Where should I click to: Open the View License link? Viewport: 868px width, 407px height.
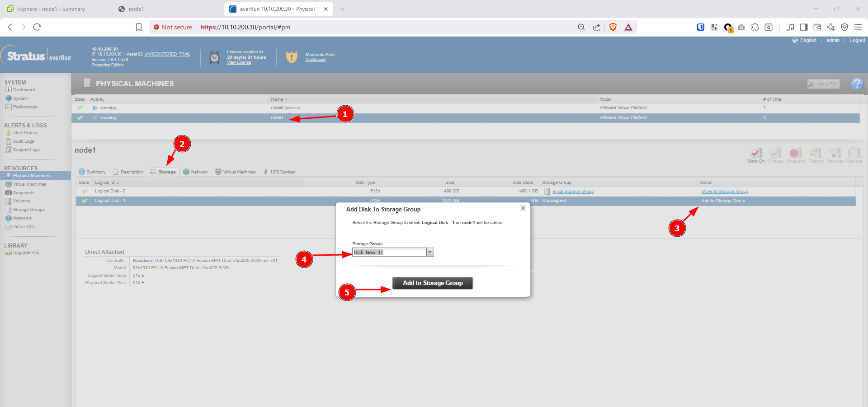coord(239,62)
